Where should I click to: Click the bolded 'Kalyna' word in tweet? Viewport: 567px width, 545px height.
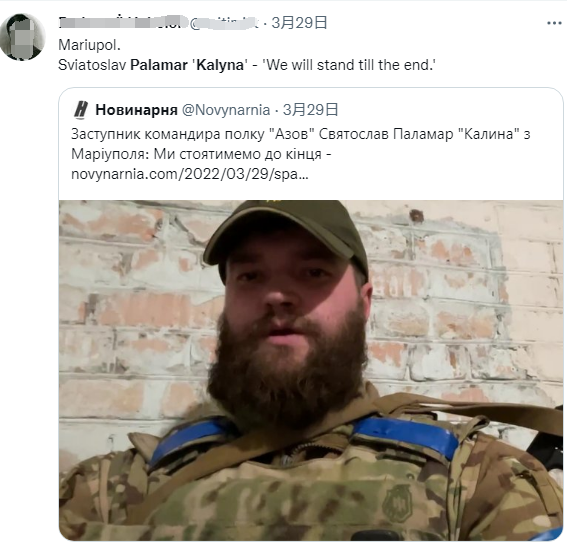220,65
